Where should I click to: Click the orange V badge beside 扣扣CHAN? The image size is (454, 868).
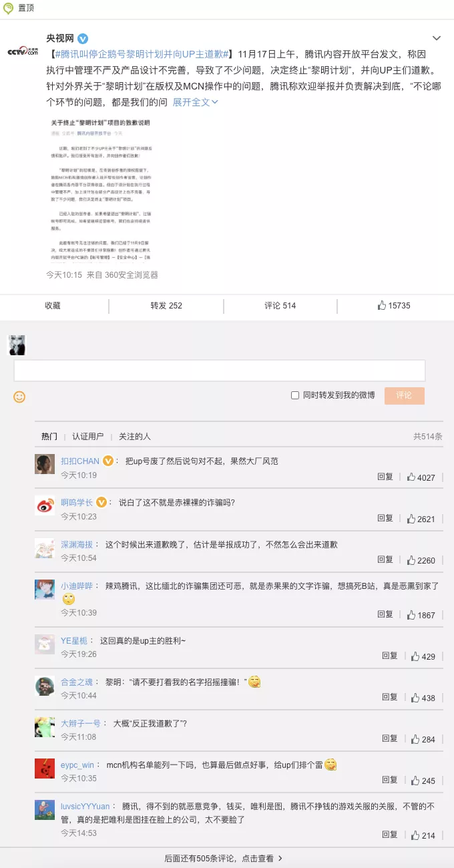[107, 461]
